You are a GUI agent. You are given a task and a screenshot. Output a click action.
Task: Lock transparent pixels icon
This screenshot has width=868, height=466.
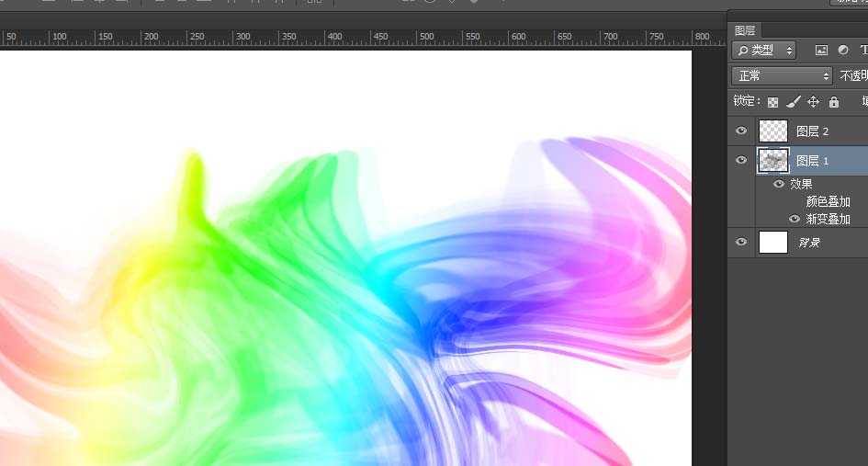click(x=773, y=102)
